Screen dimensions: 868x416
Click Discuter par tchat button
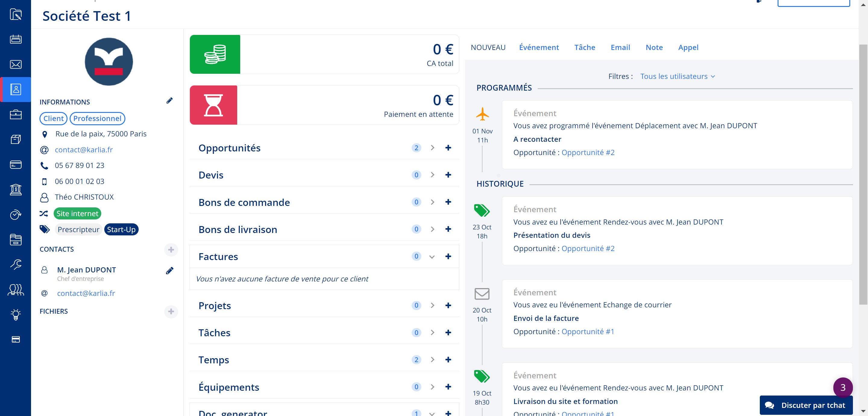pyautogui.click(x=806, y=405)
